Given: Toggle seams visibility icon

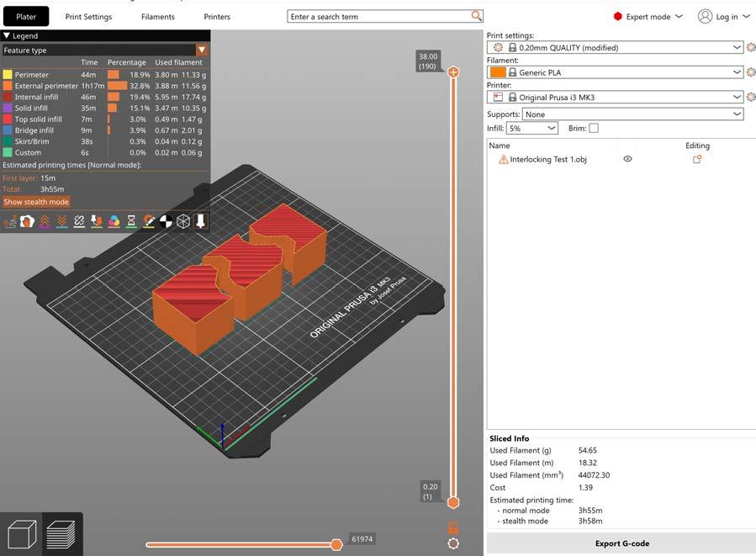Looking at the screenshot, I should tap(79, 222).
